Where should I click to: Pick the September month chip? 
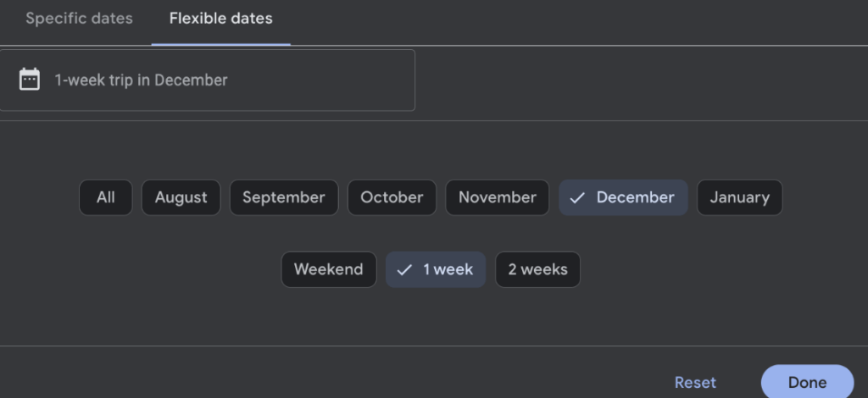(284, 197)
